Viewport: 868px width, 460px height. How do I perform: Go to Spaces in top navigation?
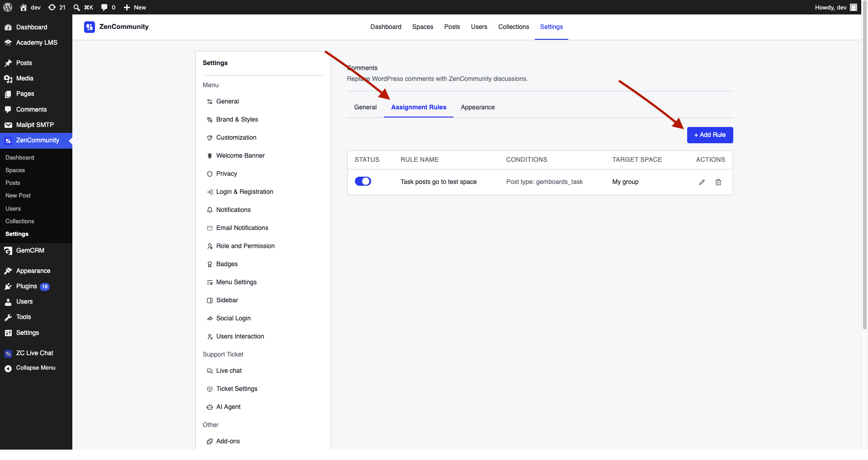point(422,27)
